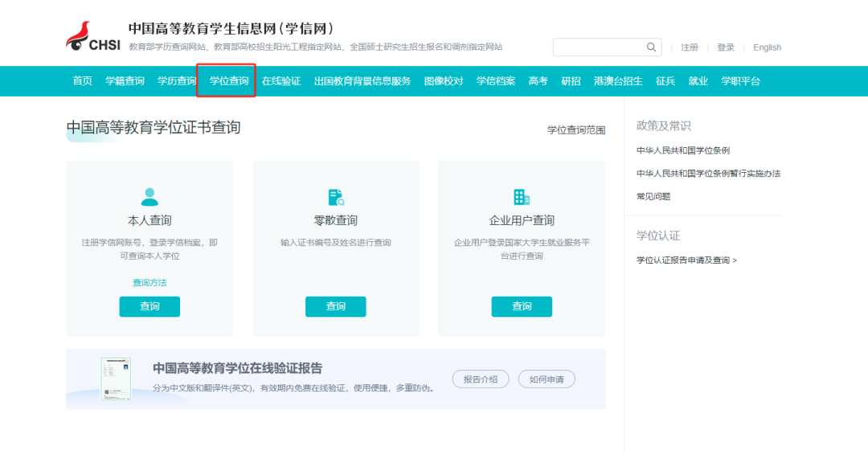Click 查询 button in 零散查询 card
This screenshot has width=868, height=451.
335,306
